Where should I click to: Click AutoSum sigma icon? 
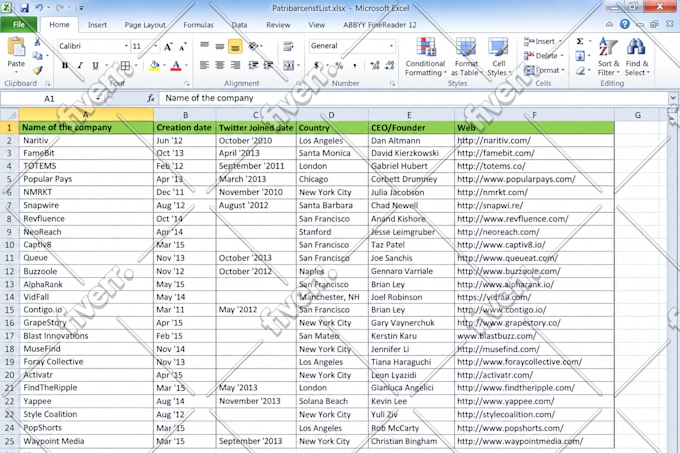coord(580,42)
